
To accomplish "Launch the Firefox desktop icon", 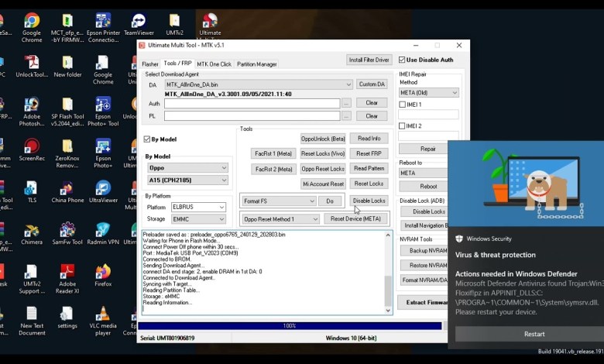I will coord(103,272).
